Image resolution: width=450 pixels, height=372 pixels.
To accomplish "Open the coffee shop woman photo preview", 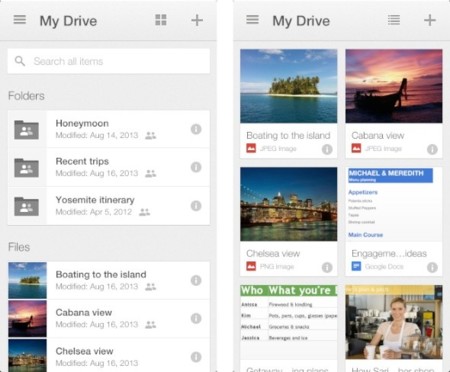I will pos(394,322).
